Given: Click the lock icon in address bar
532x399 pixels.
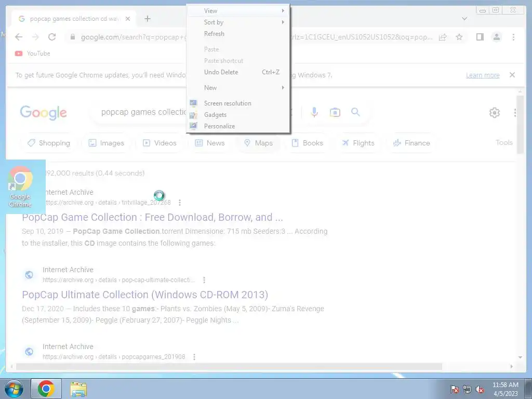Looking at the screenshot, I should point(73,37).
